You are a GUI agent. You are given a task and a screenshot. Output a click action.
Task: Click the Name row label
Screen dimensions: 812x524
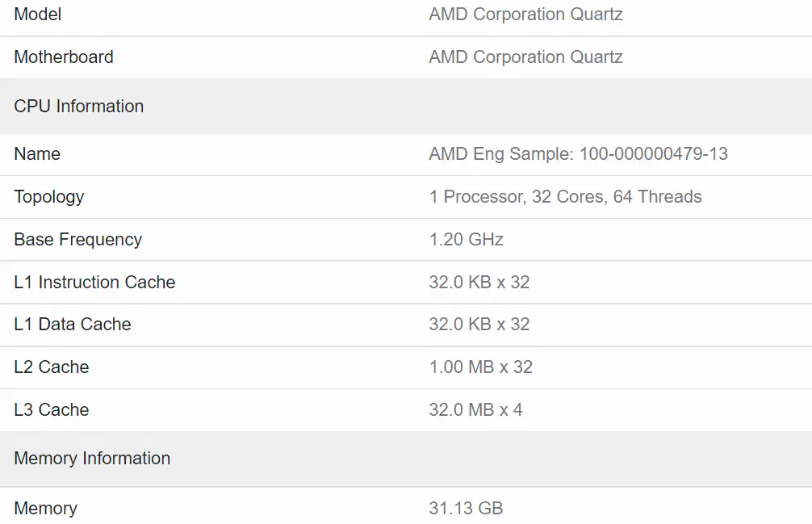[x=37, y=154]
